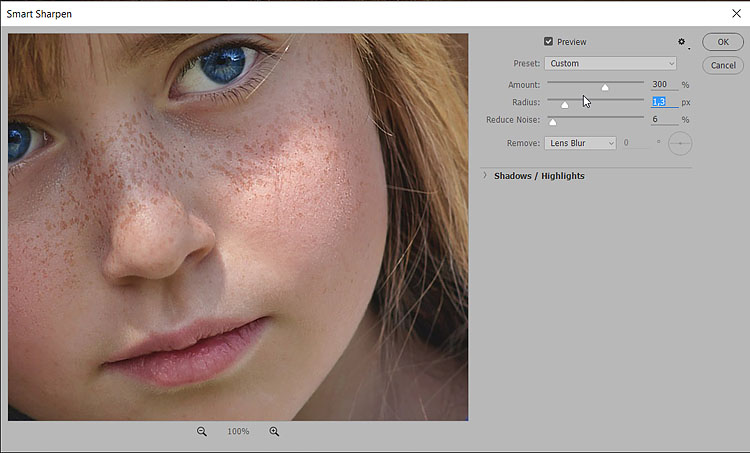Viewport: 750px width, 453px height.
Task: Click the Radius value field in pixels
Action: click(663, 102)
